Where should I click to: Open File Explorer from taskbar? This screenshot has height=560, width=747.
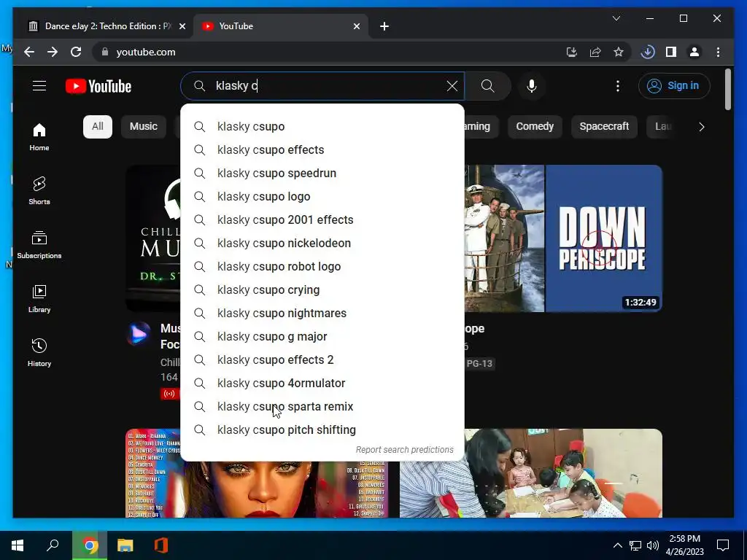(x=125, y=545)
